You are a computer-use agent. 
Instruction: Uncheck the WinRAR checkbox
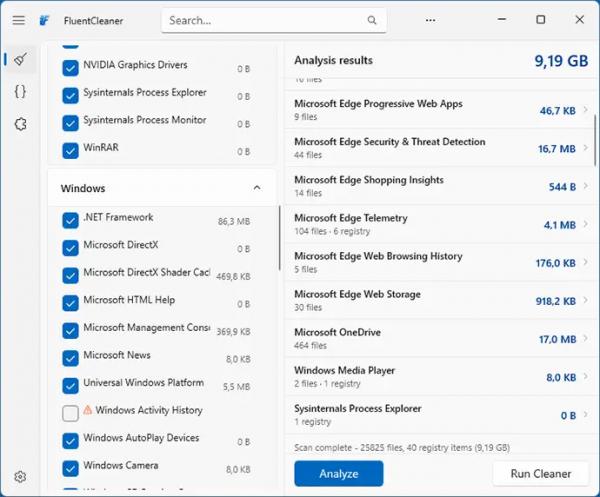pyautogui.click(x=70, y=151)
